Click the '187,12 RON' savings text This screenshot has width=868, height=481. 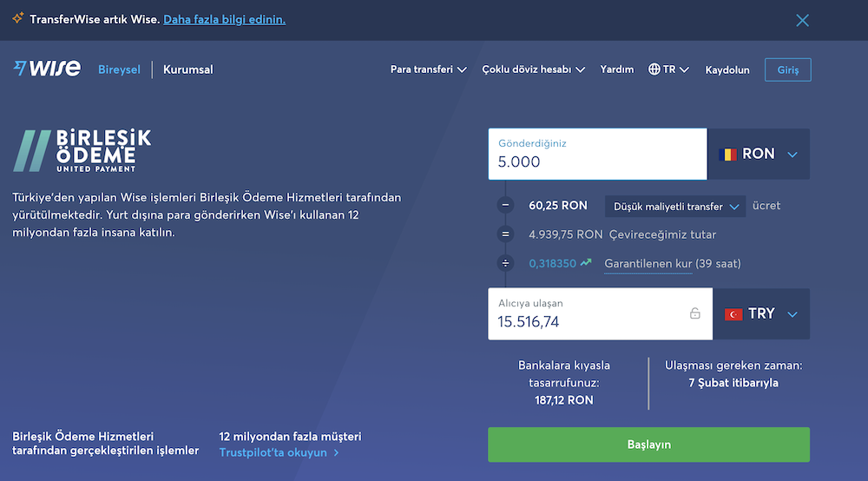point(564,400)
